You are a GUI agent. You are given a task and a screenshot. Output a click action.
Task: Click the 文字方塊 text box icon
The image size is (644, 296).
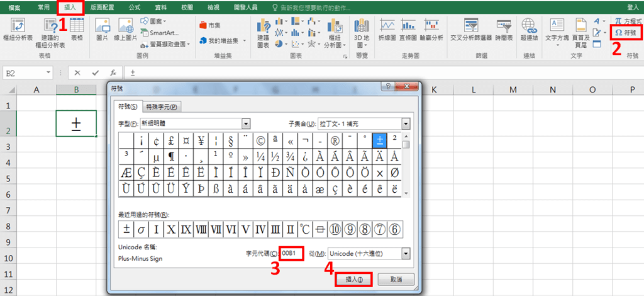click(x=557, y=28)
